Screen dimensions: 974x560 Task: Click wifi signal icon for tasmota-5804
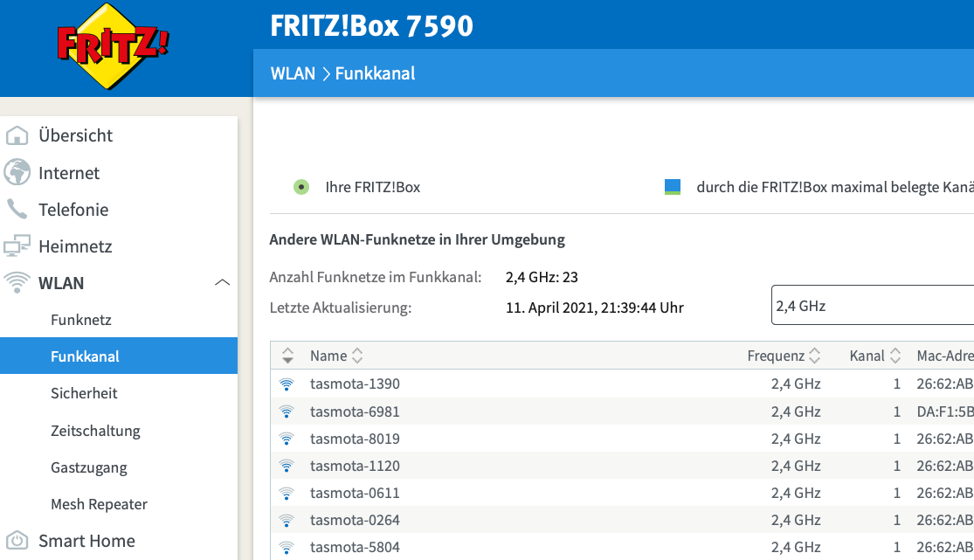point(287,548)
